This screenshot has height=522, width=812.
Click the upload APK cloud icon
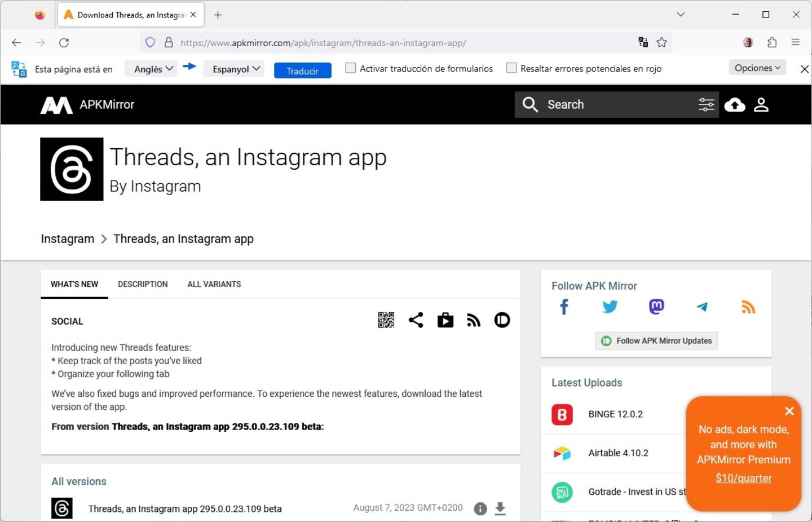tap(735, 105)
